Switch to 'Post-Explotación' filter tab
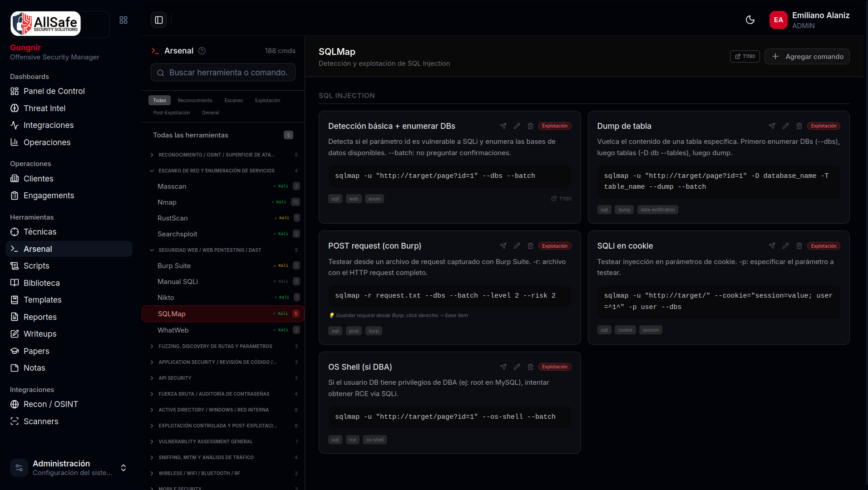 (x=172, y=113)
